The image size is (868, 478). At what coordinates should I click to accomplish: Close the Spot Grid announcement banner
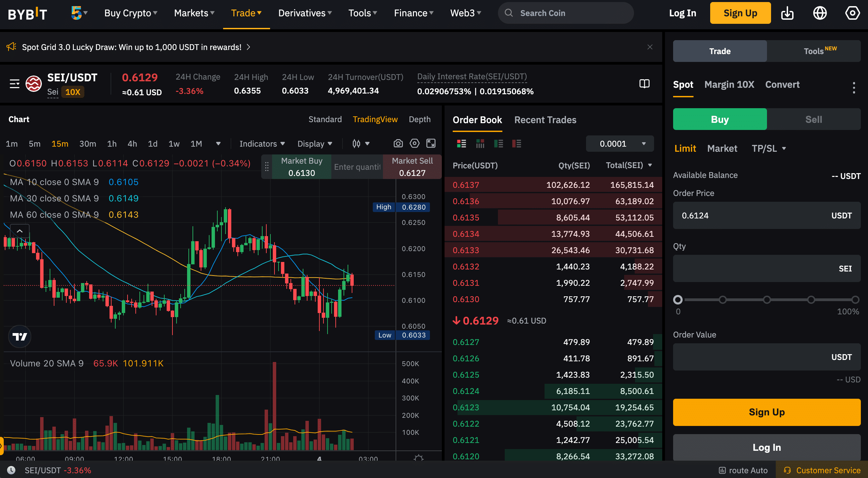(650, 47)
